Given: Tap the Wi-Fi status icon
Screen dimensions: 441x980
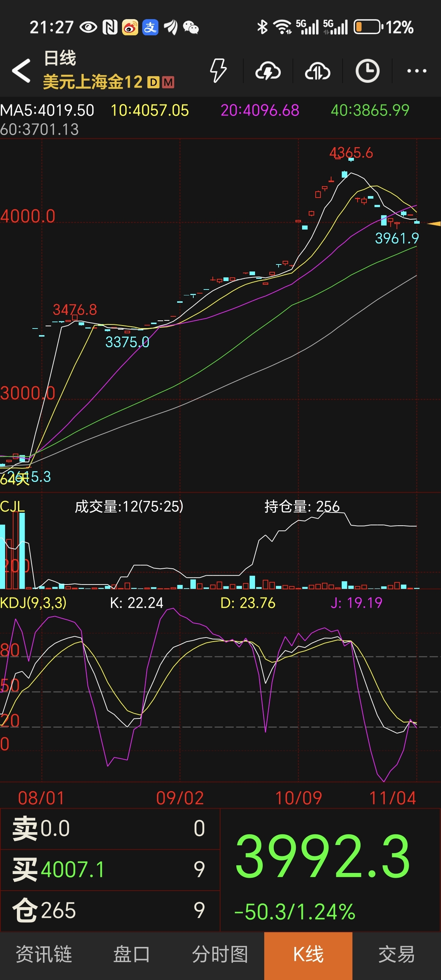Looking at the screenshot, I should tap(283, 27).
